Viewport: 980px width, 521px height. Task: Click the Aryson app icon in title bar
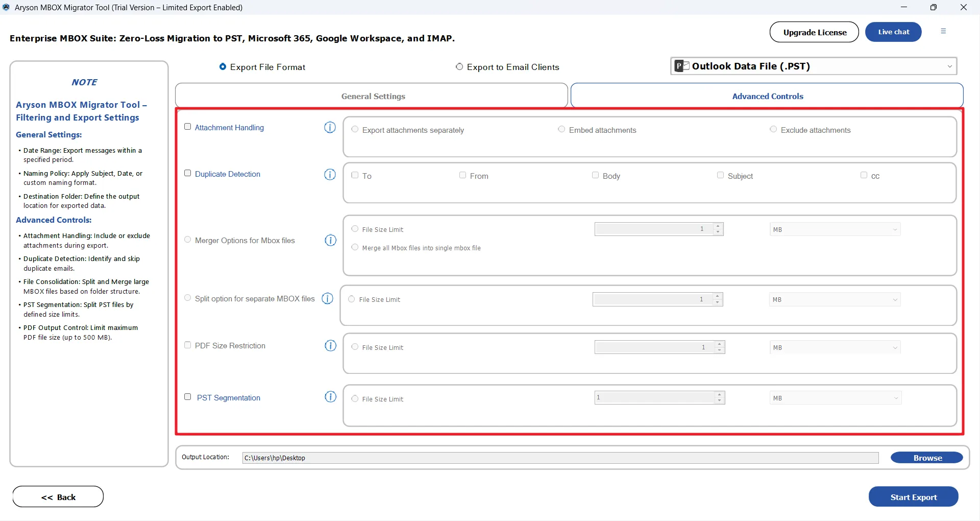6,7
